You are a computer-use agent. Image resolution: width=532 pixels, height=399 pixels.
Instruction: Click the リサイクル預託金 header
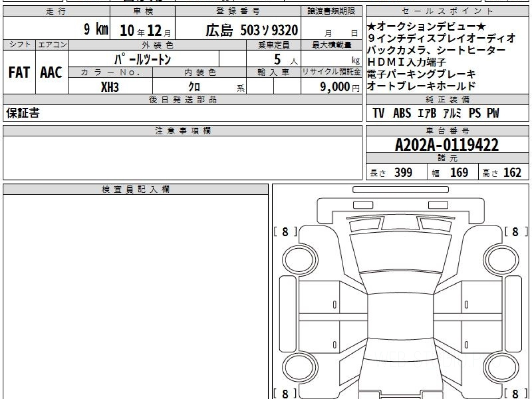(332, 72)
